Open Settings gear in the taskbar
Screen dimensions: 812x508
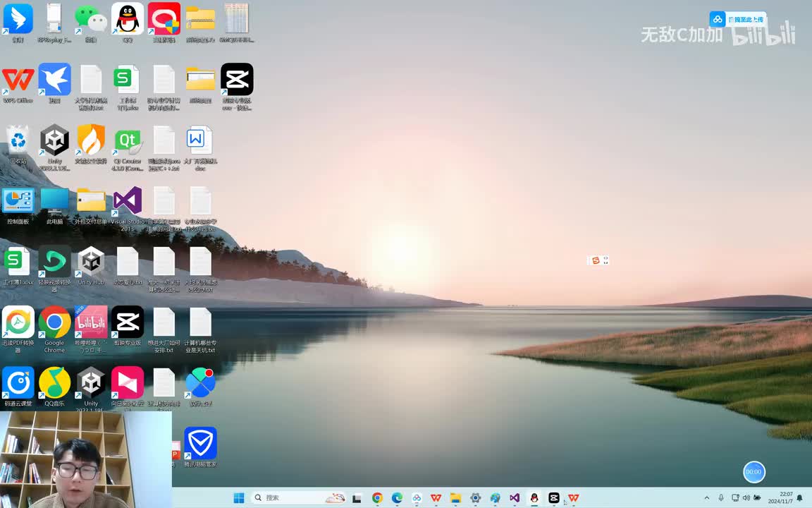click(475, 497)
